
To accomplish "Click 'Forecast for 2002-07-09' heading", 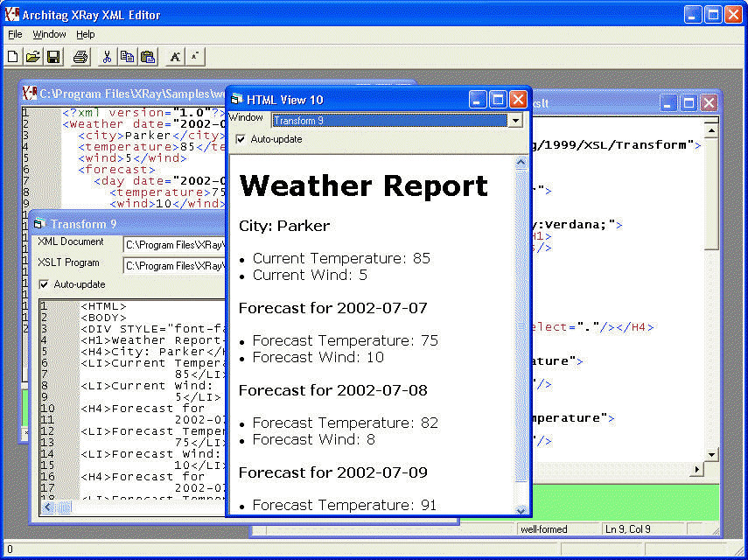I will pos(333,472).
